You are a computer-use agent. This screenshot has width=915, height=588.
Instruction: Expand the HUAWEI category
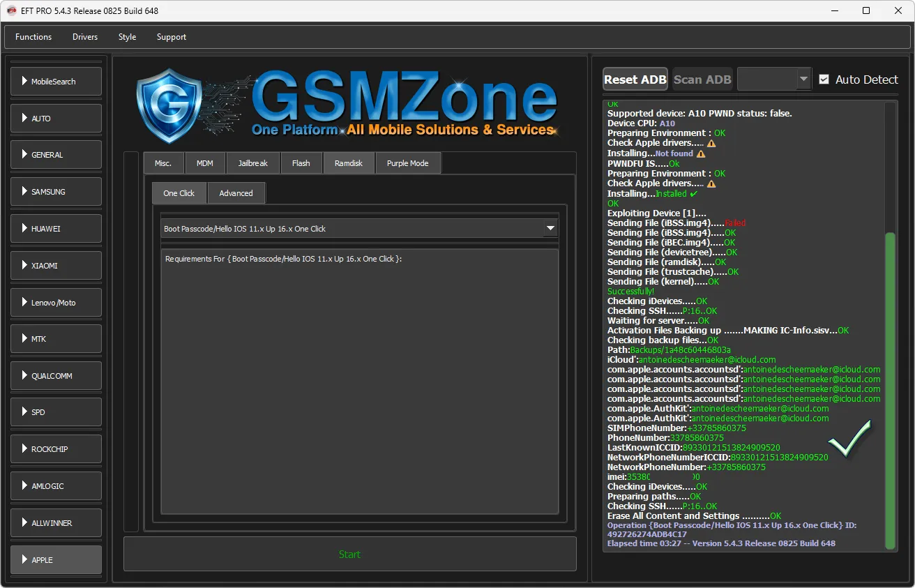tap(56, 229)
